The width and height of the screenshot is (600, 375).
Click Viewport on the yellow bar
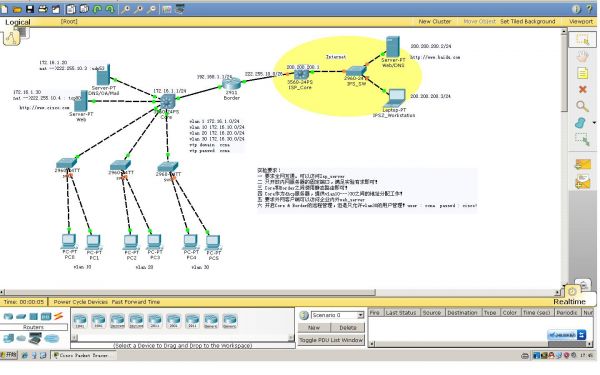point(580,21)
